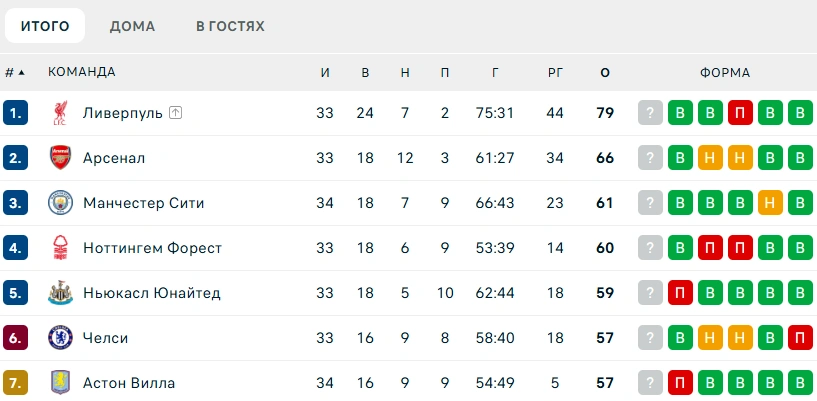
Task: Open the Newcastle United crest icon
Action: (x=60, y=293)
